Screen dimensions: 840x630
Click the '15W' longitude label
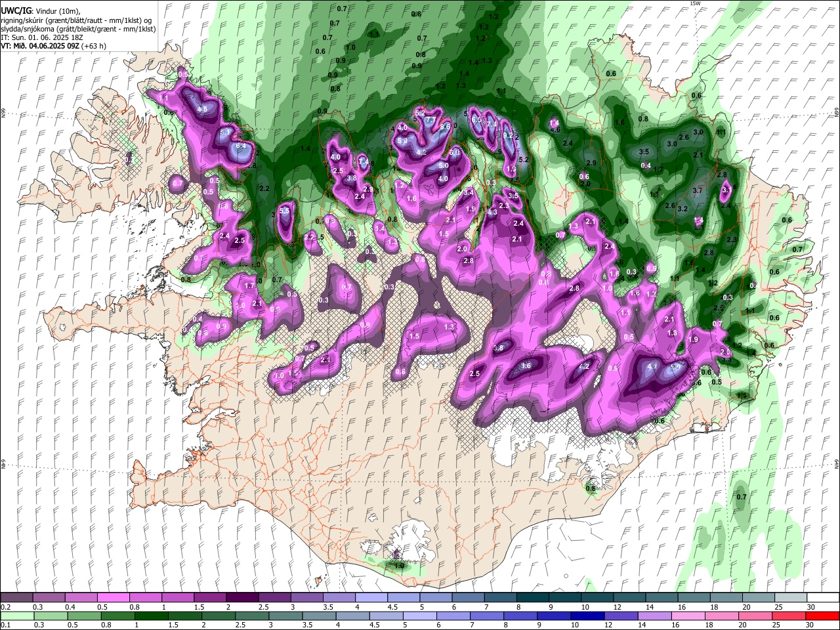696,4
